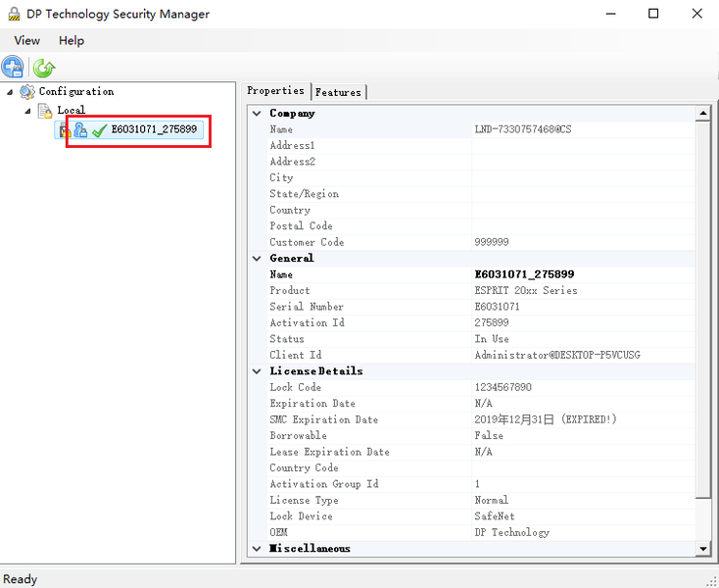The image size is (719, 588).
Task: Select the Postal Code property row
Action: point(482,226)
